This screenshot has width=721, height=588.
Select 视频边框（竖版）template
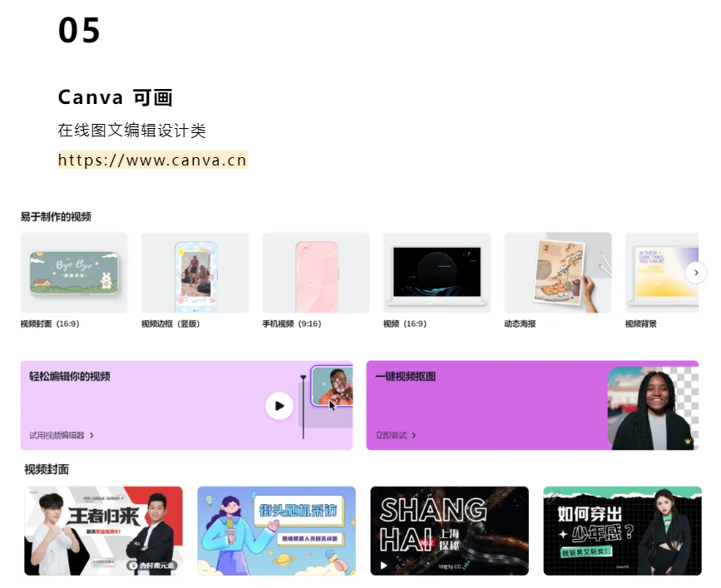[x=195, y=273]
